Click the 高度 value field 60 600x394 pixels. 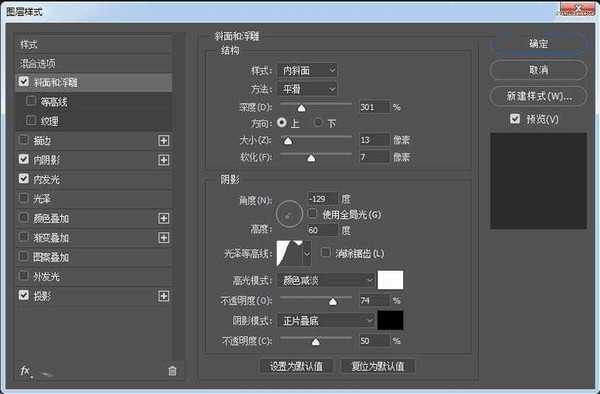coord(323,230)
